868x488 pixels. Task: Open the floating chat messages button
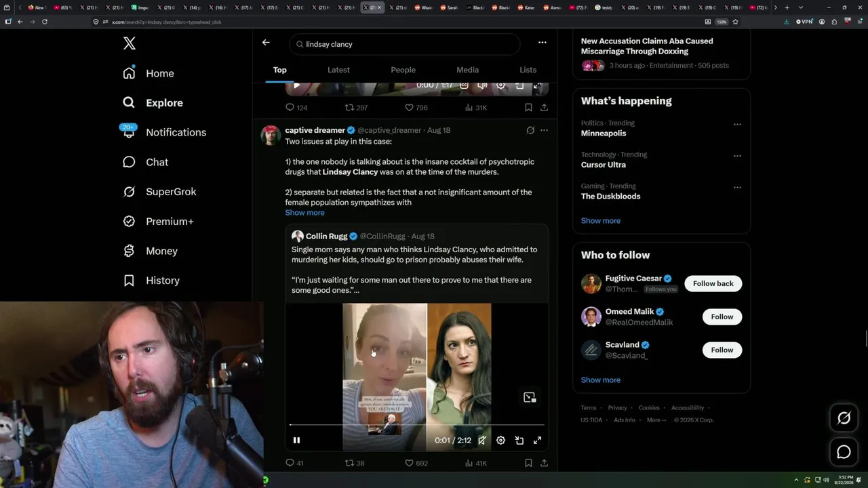(x=844, y=452)
